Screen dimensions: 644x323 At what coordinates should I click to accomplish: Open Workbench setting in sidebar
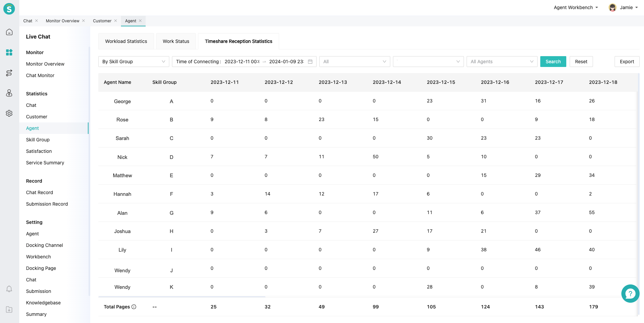[39, 257]
